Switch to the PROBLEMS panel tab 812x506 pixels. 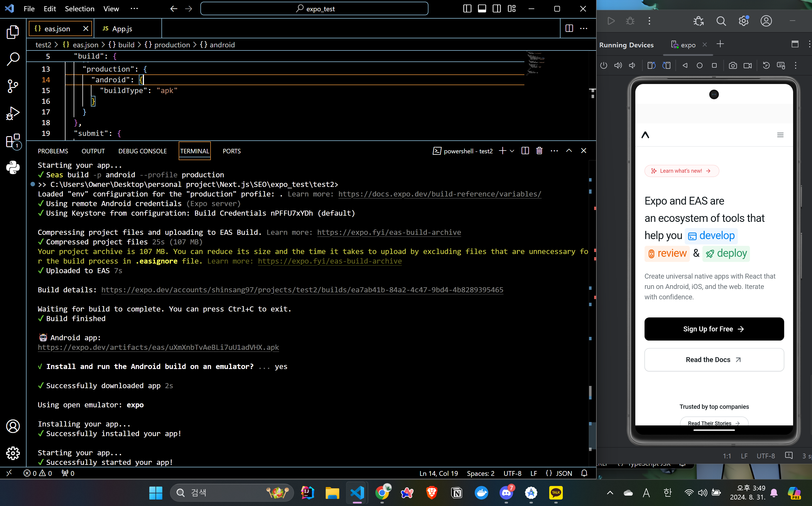tap(53, 151)
